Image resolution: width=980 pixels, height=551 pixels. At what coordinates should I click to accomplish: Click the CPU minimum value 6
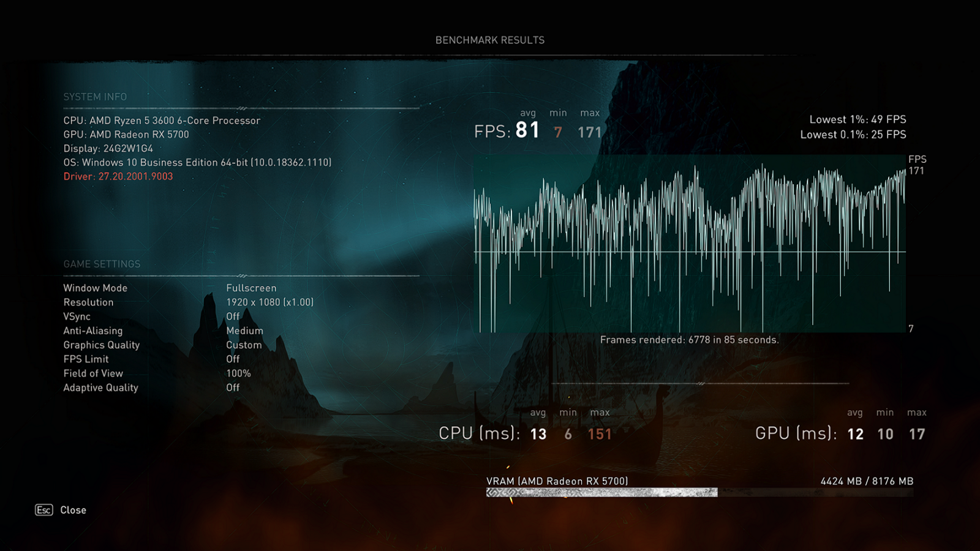tap(568, 434)
